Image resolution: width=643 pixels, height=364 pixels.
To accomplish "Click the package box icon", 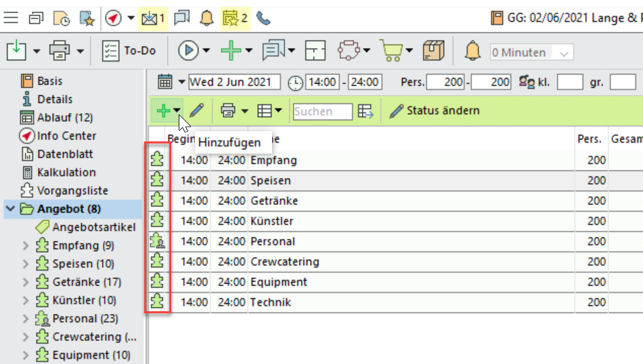I will [433, 51].
